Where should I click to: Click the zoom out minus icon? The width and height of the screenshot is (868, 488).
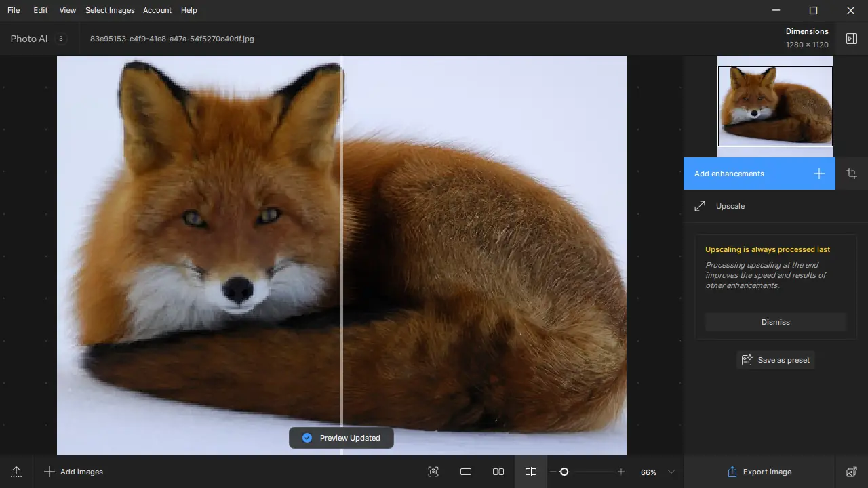coord(553,472)
